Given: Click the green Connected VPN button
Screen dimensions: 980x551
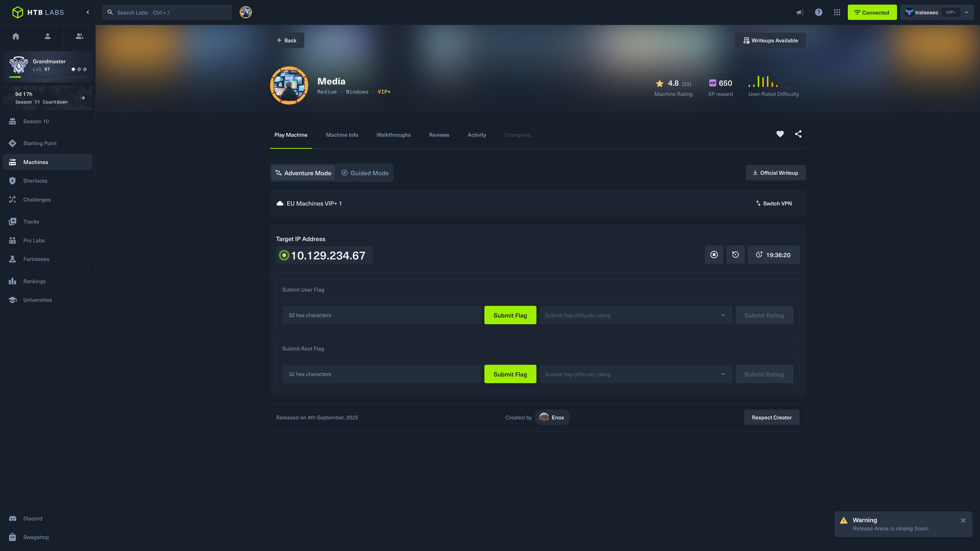Looking at the screenshot, I should click(x=872, y=12).
